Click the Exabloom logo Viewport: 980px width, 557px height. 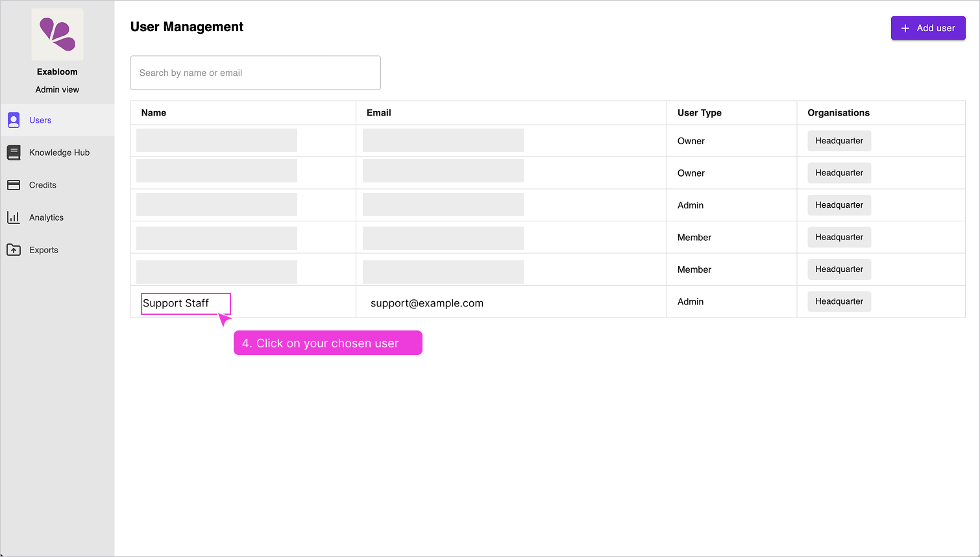pyautogui.click(x=57, y=35)
